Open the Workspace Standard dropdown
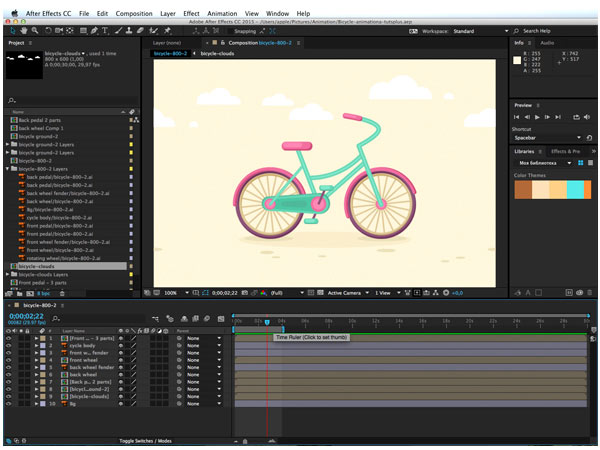The width and height of the screenshot is (600, 450). [481, 31]
